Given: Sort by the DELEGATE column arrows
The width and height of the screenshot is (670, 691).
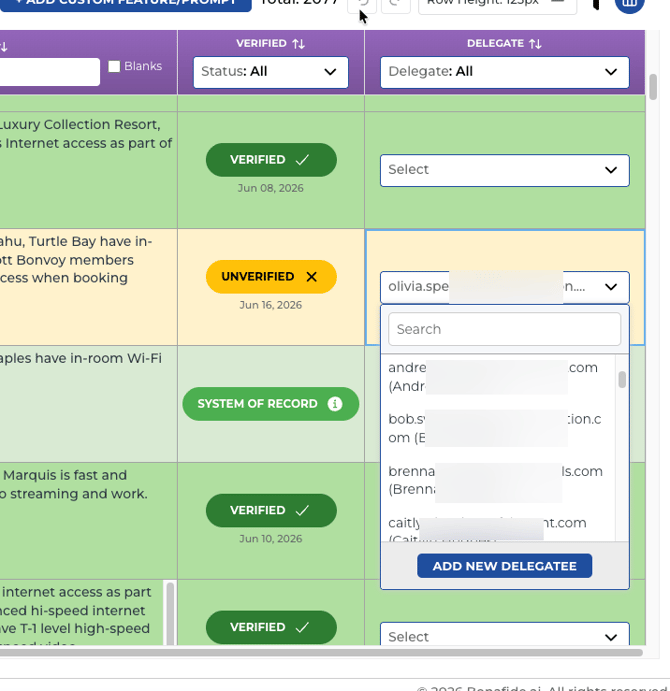Looking at the screenshot, I should pyautogui.click(x=535, y=44).
